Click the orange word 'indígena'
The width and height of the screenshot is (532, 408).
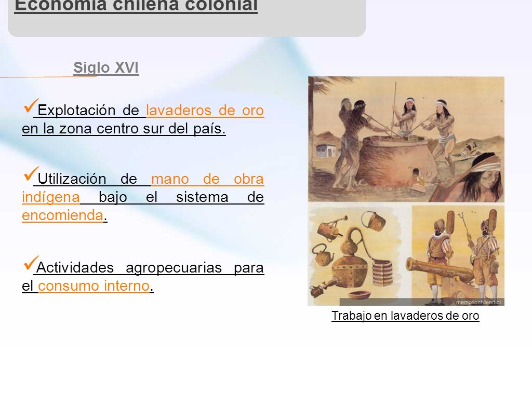pyautogui.click(x=51, y=197)
